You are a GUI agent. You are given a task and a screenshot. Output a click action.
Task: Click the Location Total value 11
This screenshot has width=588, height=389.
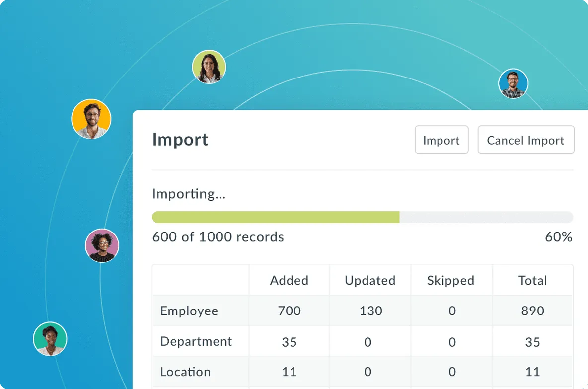532,372
